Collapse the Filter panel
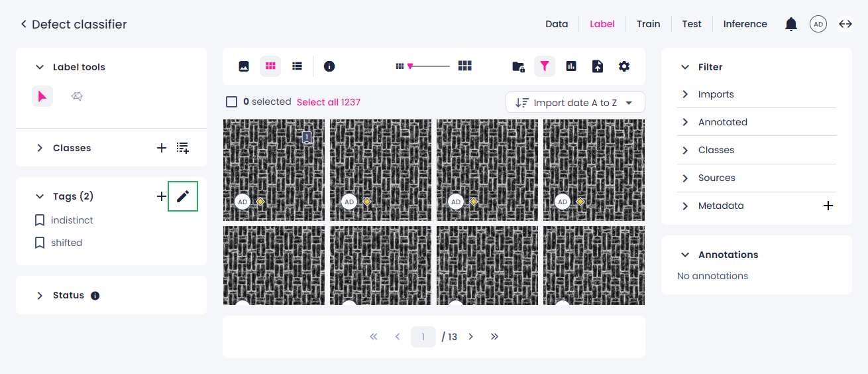 [x=685, y=67]
